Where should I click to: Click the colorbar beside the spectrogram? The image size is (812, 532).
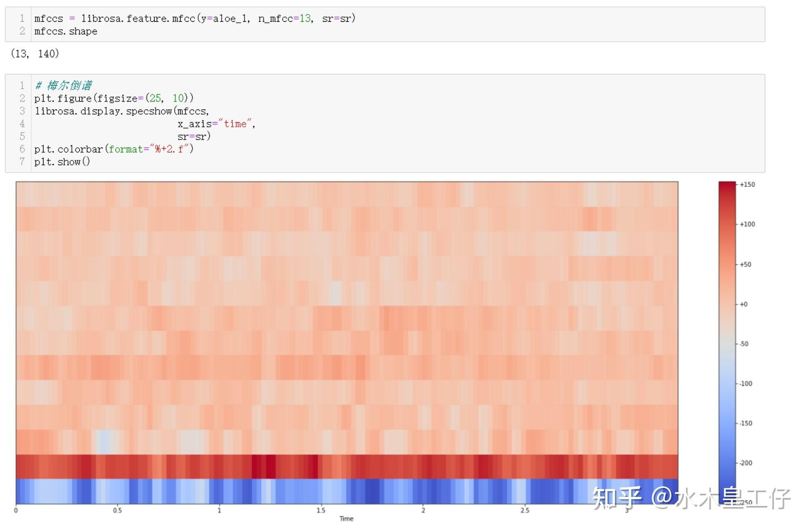727,340
